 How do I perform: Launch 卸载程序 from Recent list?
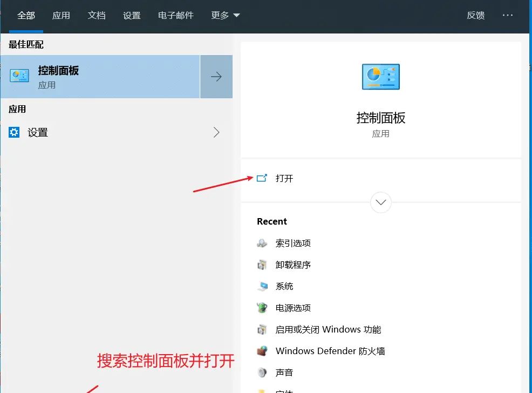click(x=292, y=265)
